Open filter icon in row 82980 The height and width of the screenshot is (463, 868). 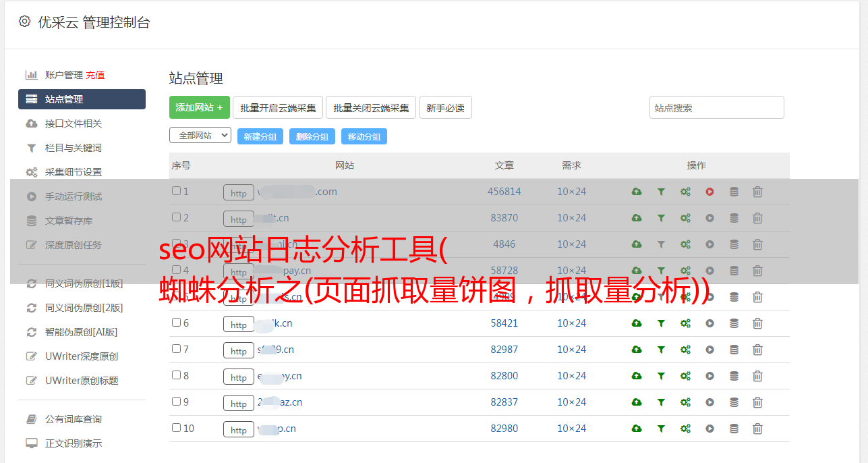point(661,429)
